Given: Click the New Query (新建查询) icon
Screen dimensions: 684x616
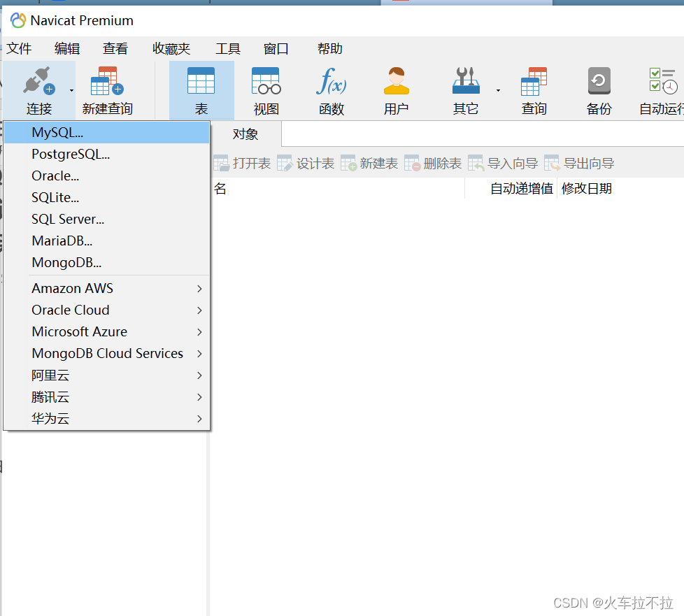Looking at the screenshot, I should [x=107, y=81].
